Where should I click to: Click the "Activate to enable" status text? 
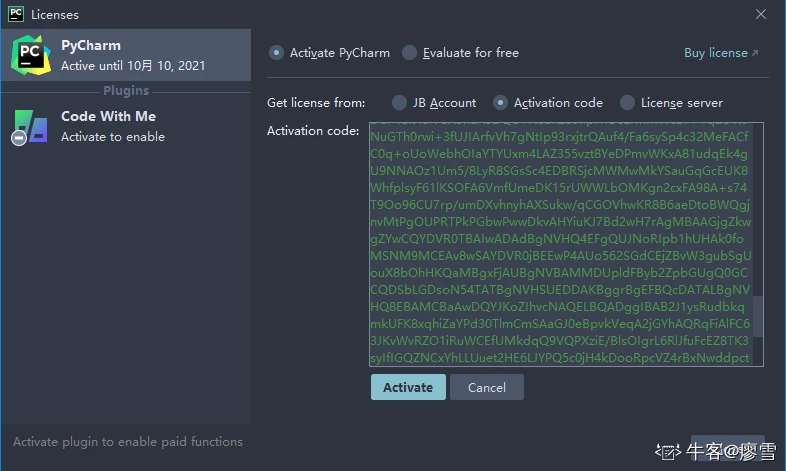tap(113, 137)
